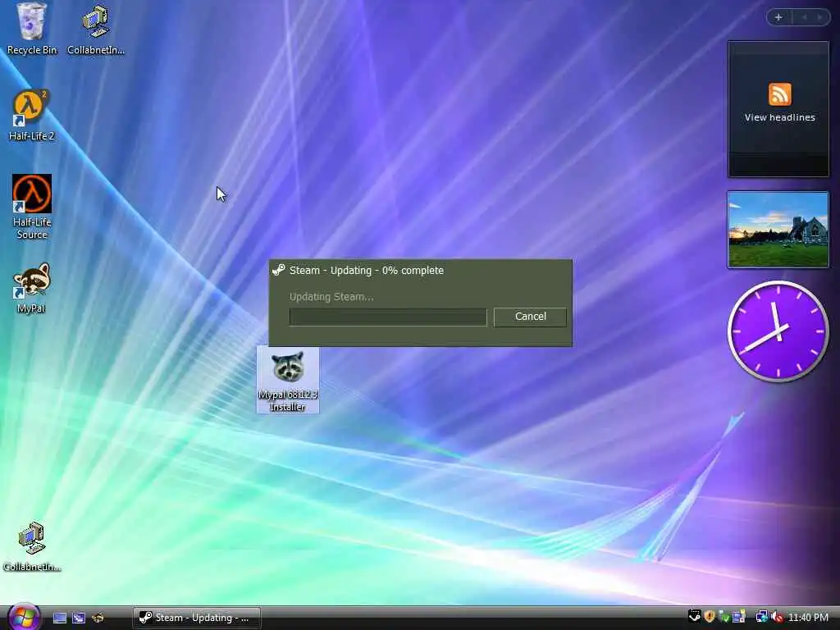This screenshot has height=630, width=840.
Task: Select the Half-Life 2 shortcut
Action: [32, 115]
